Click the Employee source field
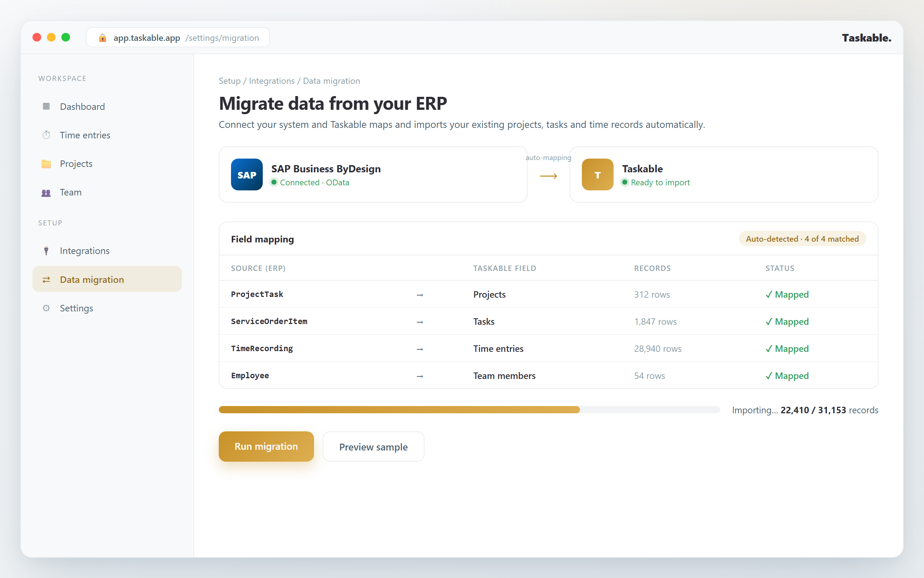The width and height of the screenshot is (924, 578). coord(250,375)
